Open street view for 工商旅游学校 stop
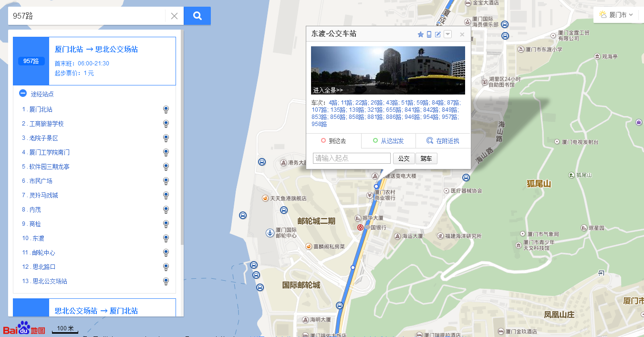The image size is (644, 337). (166, 124)
